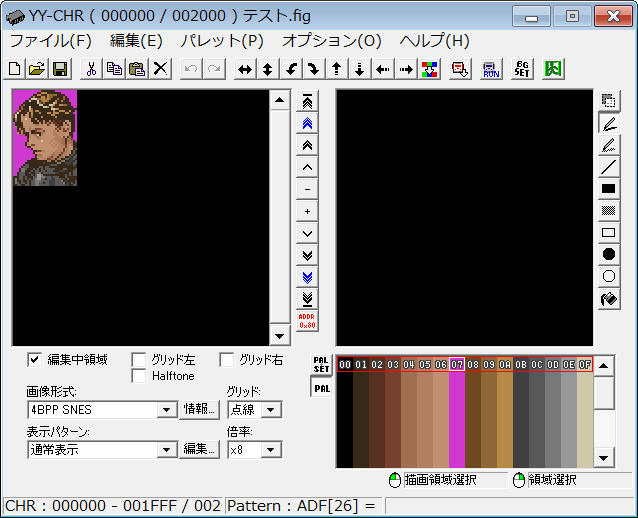638x518 pixels.
Task: Click the CHR view scrollbar up arrow
Action: 280,100
